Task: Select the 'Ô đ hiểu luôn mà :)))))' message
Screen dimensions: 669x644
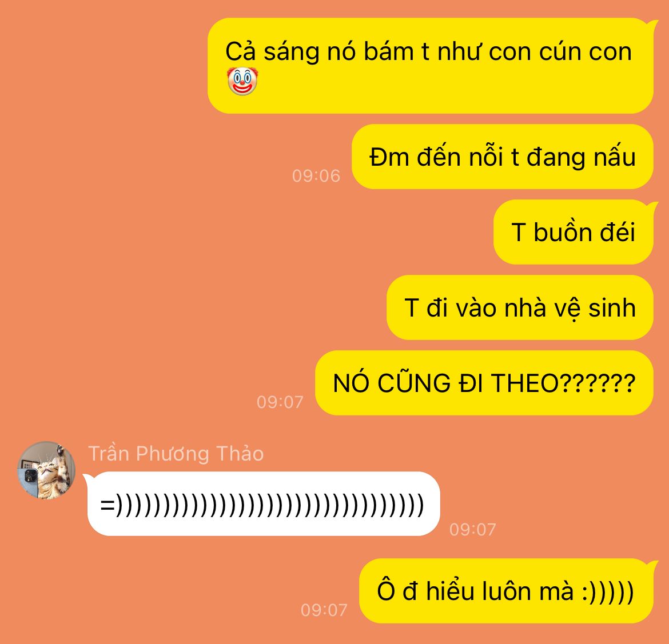Action: [506, 591]
